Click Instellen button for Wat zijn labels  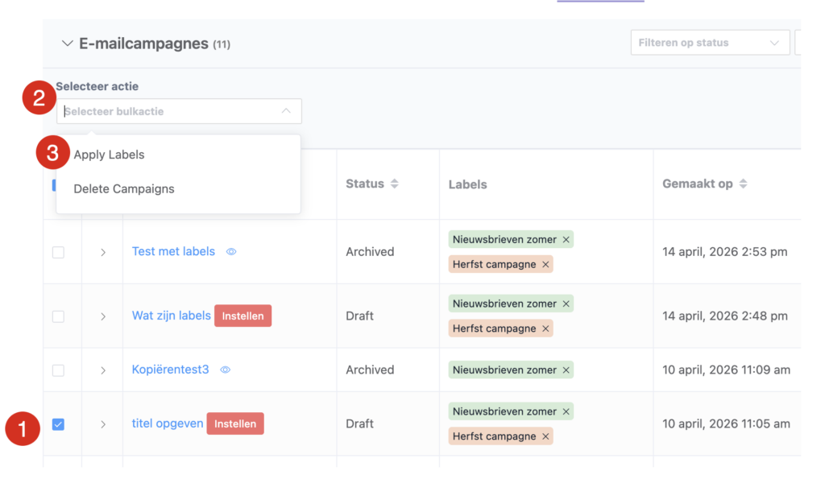243,316
